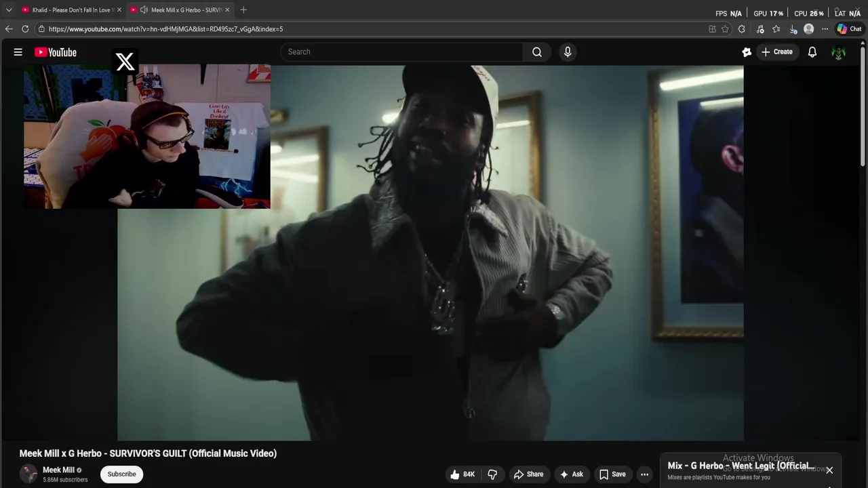Select the Meek Mill x G Herbo tab

180,10
